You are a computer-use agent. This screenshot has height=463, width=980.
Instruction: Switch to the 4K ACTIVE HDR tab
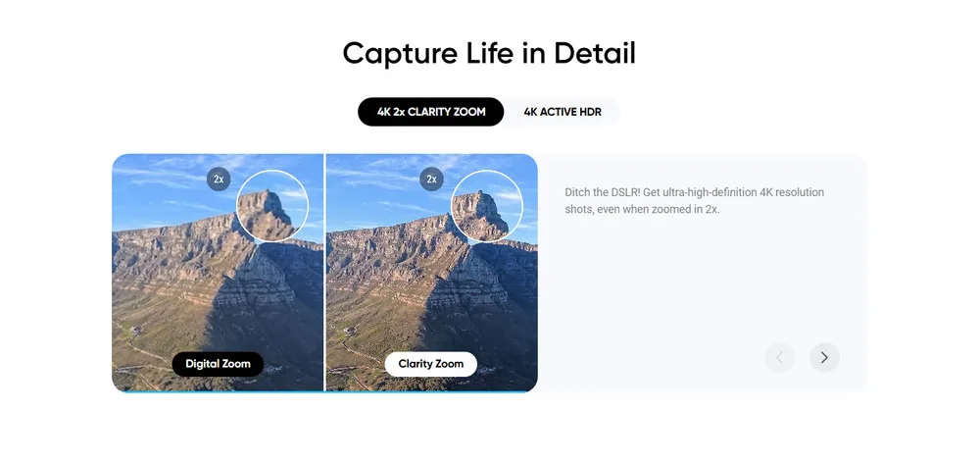point(563,112)
